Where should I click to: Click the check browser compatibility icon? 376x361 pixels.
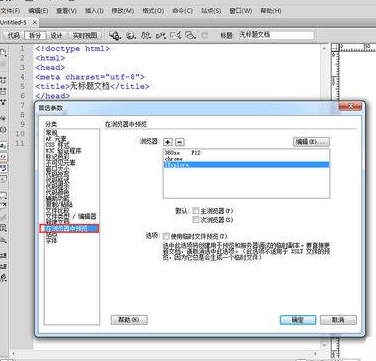point(176,35)
